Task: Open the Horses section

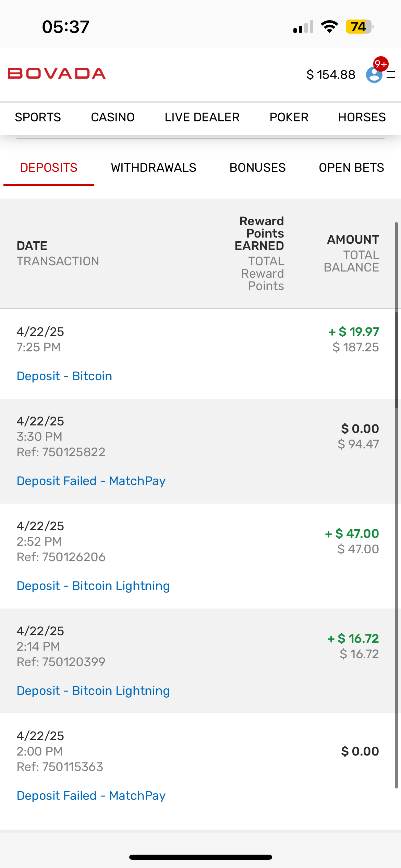Action: (x=362, y=117)
